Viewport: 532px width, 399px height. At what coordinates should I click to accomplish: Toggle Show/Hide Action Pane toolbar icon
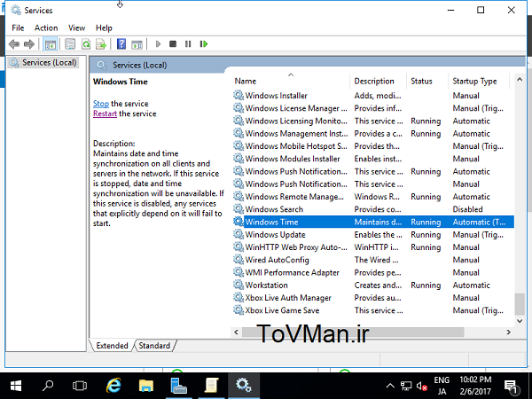click(137, 44)
